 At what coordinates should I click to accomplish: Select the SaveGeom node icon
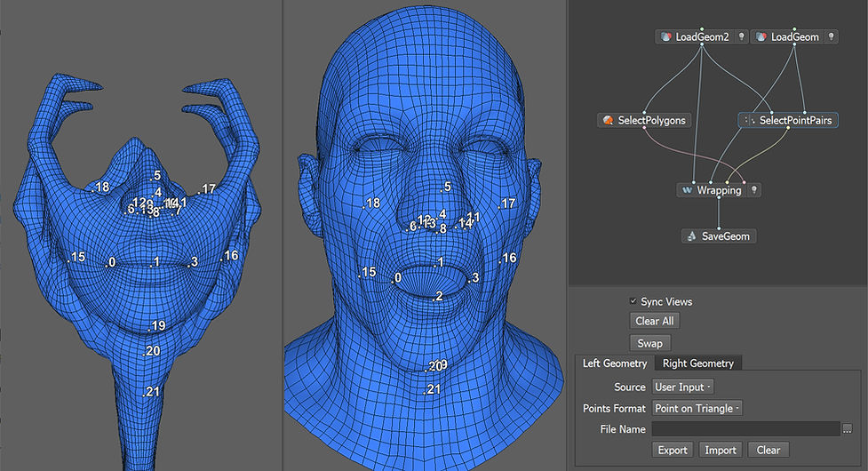[691, 236]
